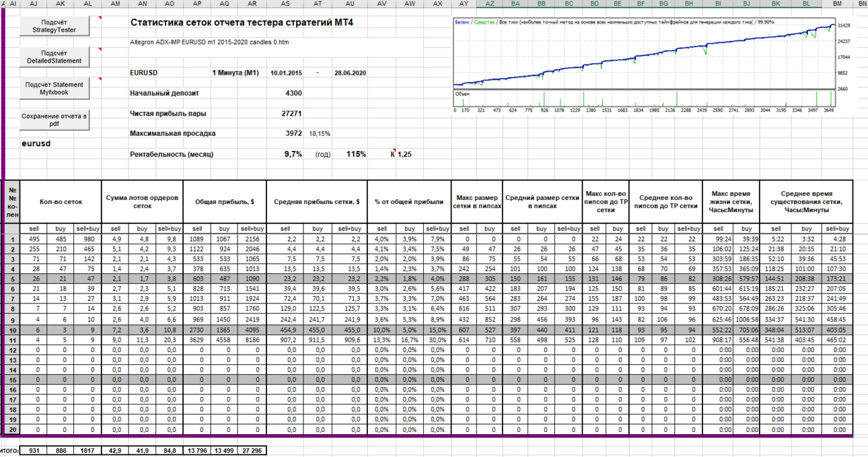Select the lowercase 'eurusd' cell below the buttons
The width and height of the screenshot is (868, 457).
pyautogui.click(x=36, y=143)
